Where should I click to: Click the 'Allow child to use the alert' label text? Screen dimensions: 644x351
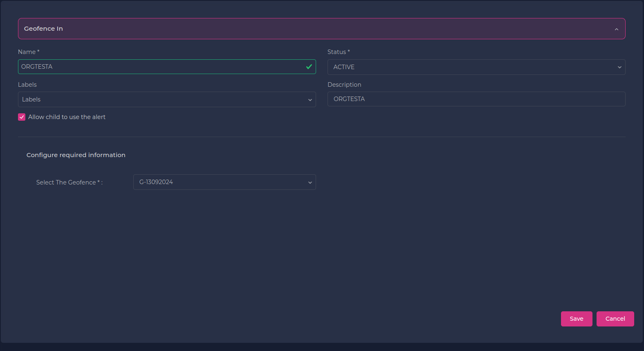pyautogui.click(x=67, y=117)
